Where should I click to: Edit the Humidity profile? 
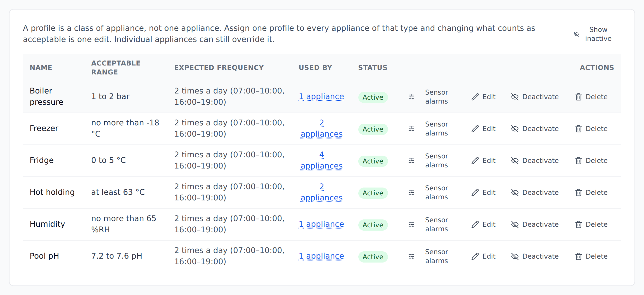click(x=484, y=224)
